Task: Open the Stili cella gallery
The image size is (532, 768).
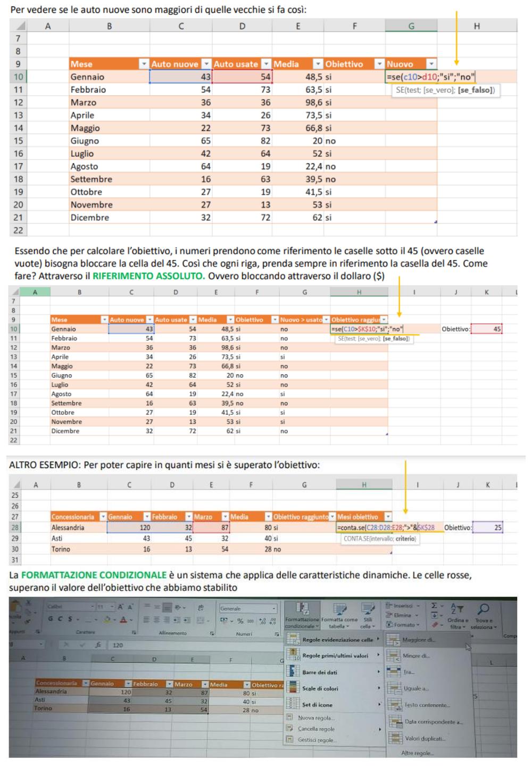Action: pyautogui.click(x=368, y=616)
